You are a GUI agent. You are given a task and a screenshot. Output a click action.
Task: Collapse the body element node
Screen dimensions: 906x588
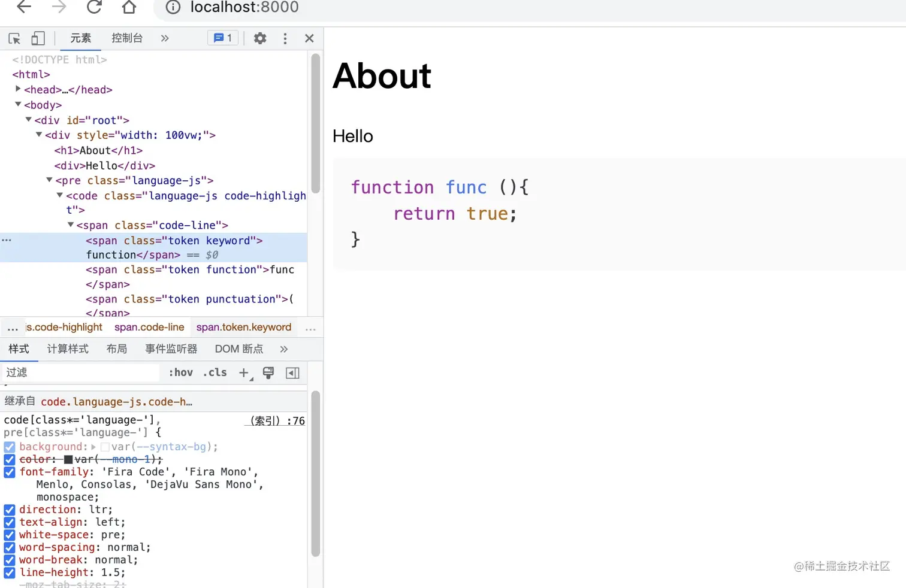(18, 104)
